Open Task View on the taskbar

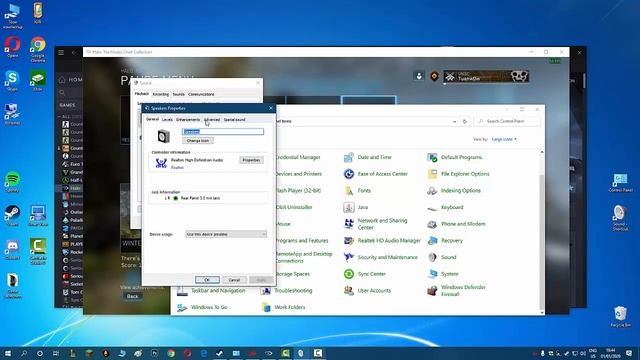tap(56, 353)
